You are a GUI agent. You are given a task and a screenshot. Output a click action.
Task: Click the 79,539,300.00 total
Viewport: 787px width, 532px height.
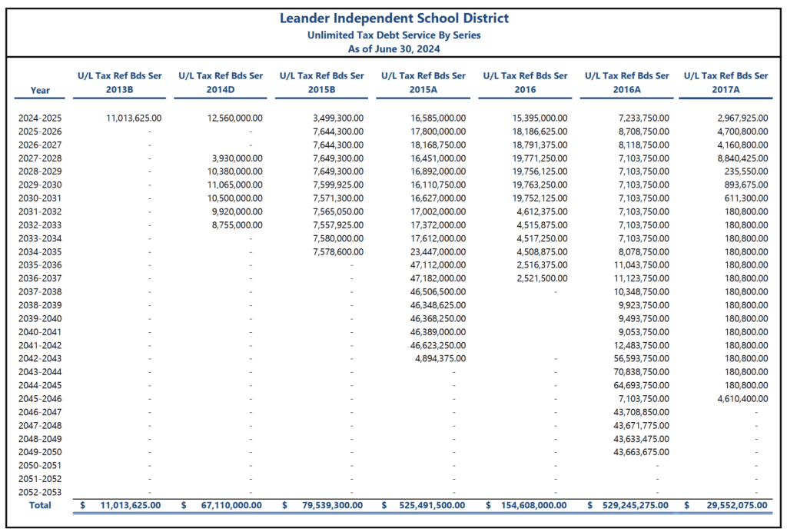click(332, 505)
